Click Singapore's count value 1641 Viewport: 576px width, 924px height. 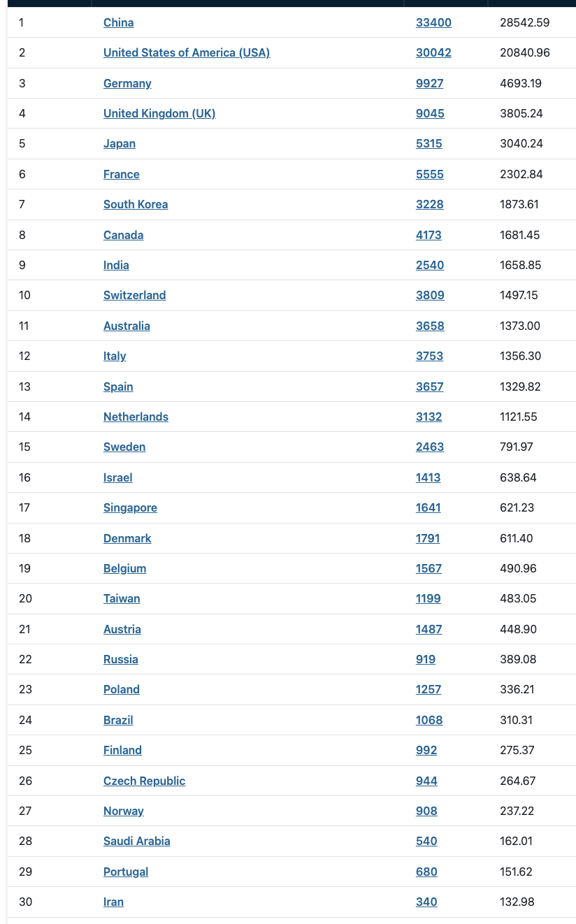click(x=428, y=507)
